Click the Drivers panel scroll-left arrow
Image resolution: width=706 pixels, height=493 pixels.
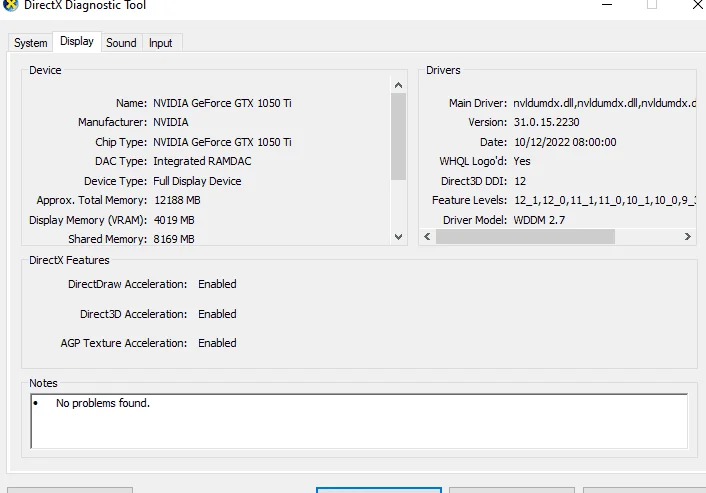427,236
